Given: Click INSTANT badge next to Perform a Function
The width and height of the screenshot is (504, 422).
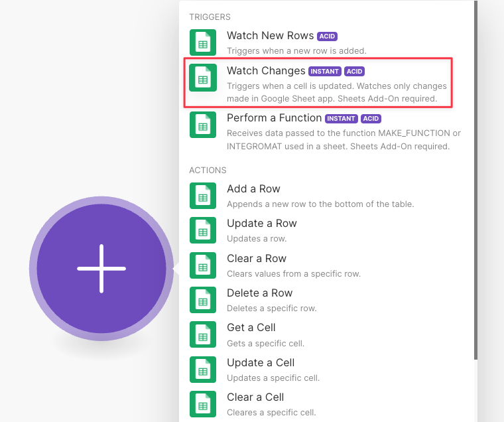Looking at the screenshot, I should click(x=341, y=119).
